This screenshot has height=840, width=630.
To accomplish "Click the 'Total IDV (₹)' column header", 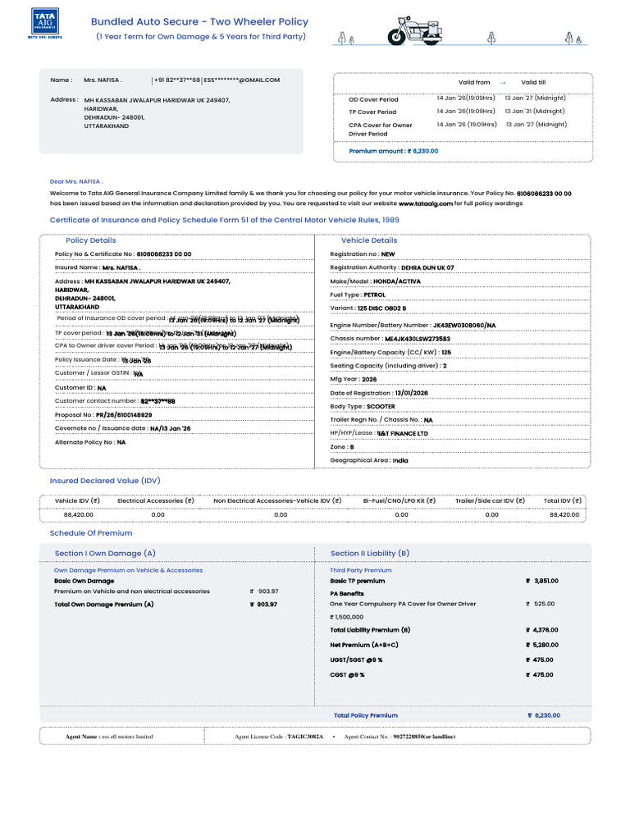I will pyautogui.click(x=563, y=501).
